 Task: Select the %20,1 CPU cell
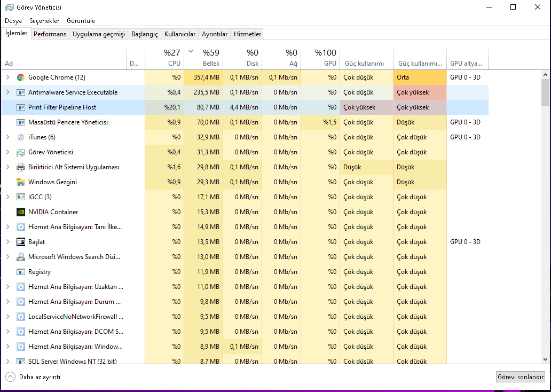pyautogui.click(x=164, y=107)
